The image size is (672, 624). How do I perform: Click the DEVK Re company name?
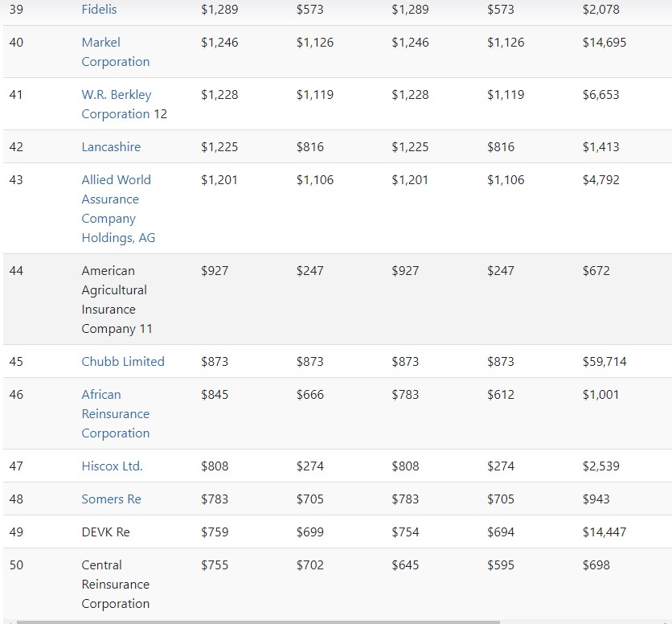[x=105, y=532]
